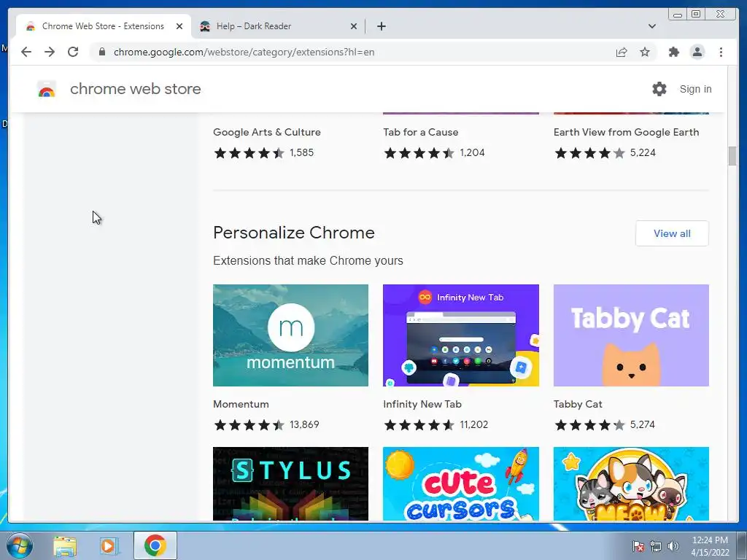
Task: Click the Momentum rating count 13,869
Action: pyautogui.click(x=304, y=424)
